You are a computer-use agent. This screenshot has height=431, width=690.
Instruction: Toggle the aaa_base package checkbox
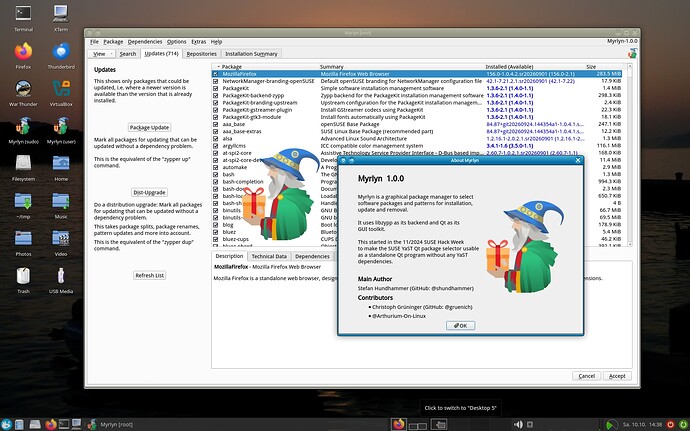coord(216,125)
